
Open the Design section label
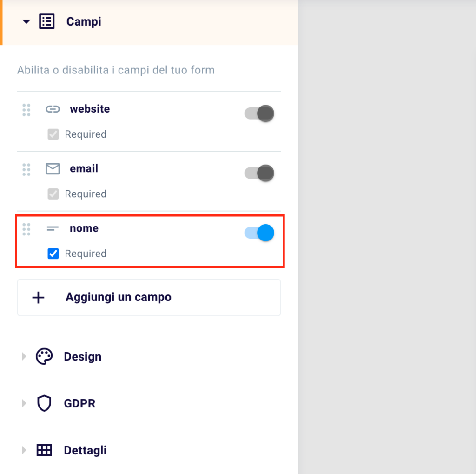[83, 357]
